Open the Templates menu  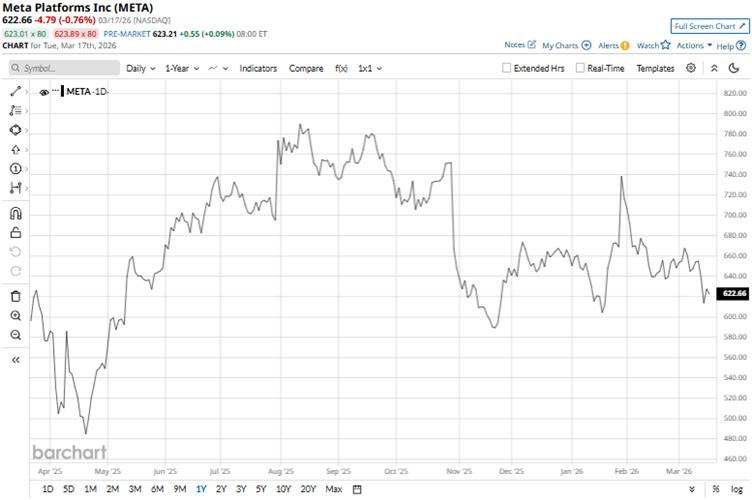[x=655, y=69]
